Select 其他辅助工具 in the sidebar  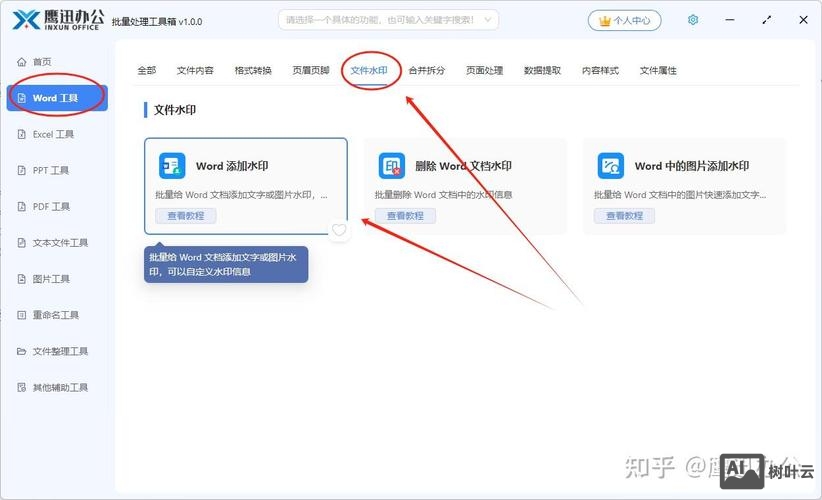(x=58, y=387)
